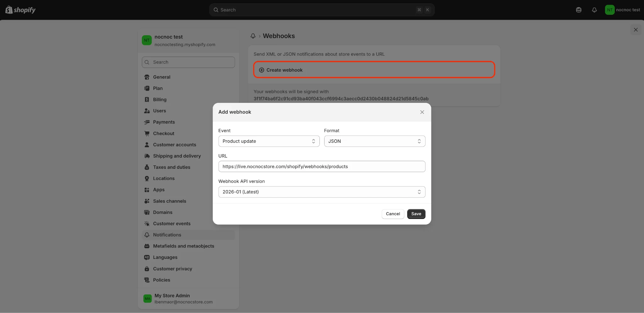644x313 pixels.
Task: Click the Users icon in sidebar
Action: point(147,111)
